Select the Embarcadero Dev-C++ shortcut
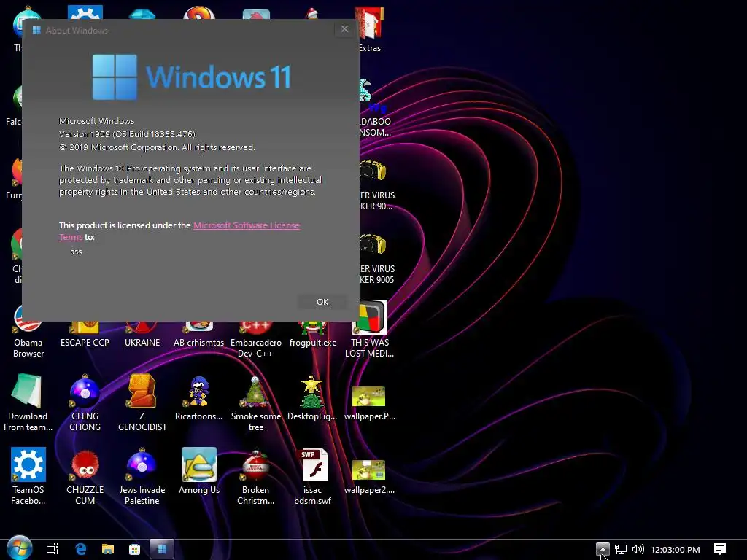 point(256,339)
